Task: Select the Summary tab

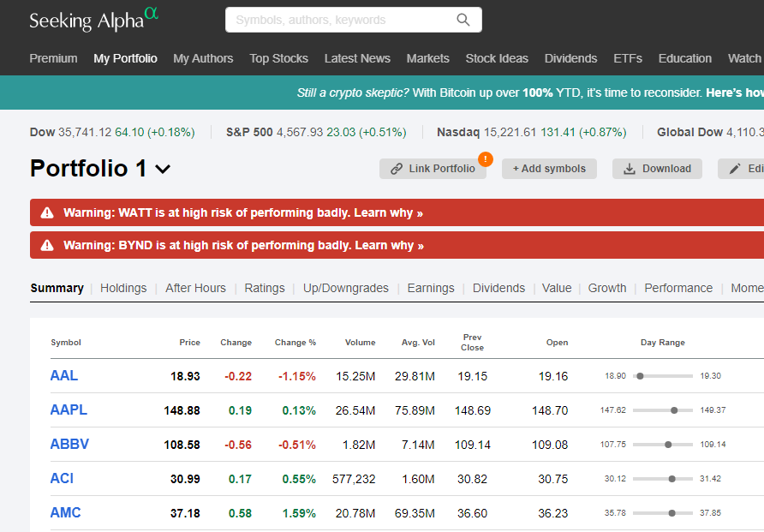Action: point(57,288)
